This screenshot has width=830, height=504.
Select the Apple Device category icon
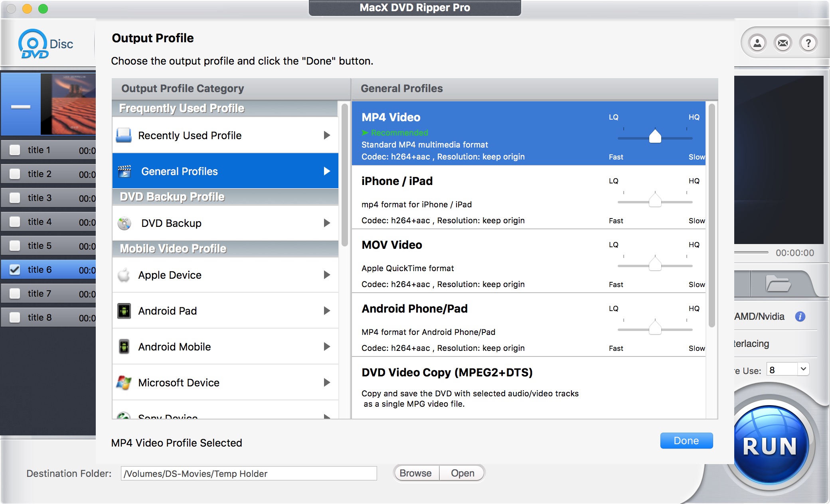[x=124, y=275]
